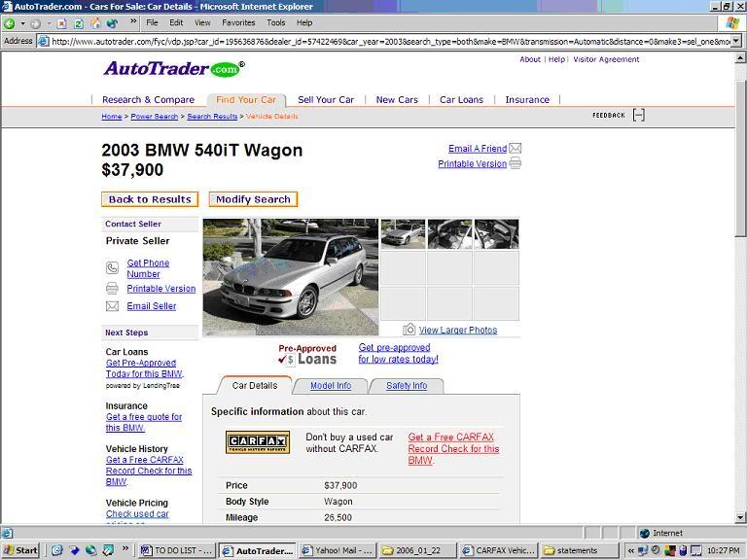Image resolution: width=747 pixels, height=560 pixels.
Task: Click the top-right Printable Version printer icon
Action: [515, 163]
